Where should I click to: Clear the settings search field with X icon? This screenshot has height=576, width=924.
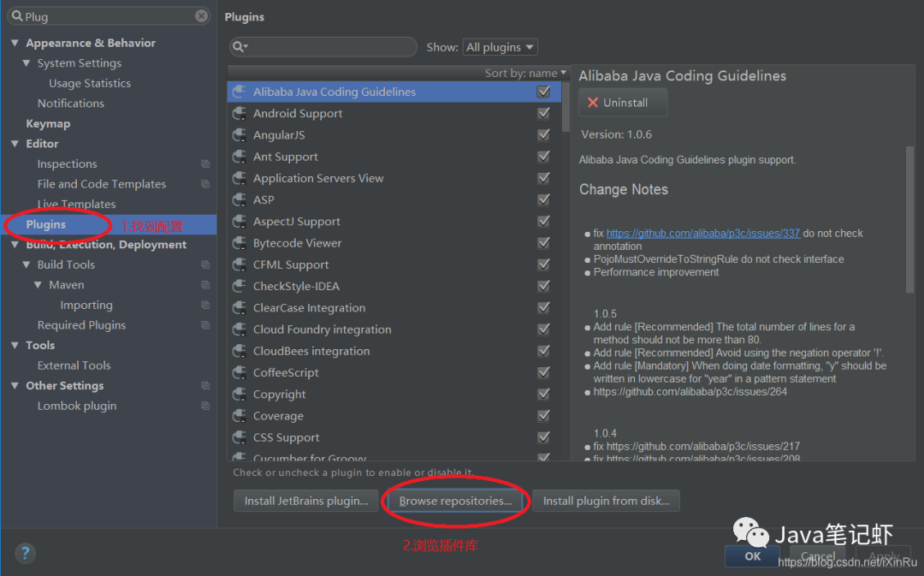pyautogui.click(x=202, y=16)
